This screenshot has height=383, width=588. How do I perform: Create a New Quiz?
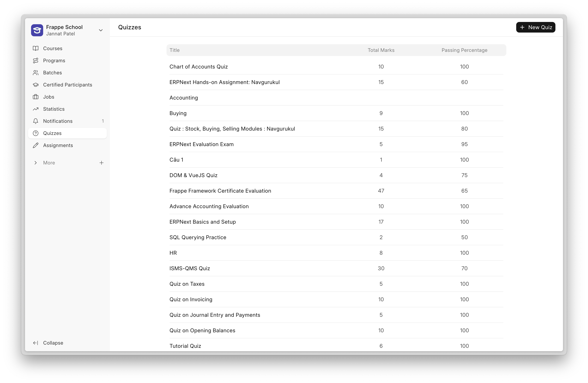click(535, 27)
